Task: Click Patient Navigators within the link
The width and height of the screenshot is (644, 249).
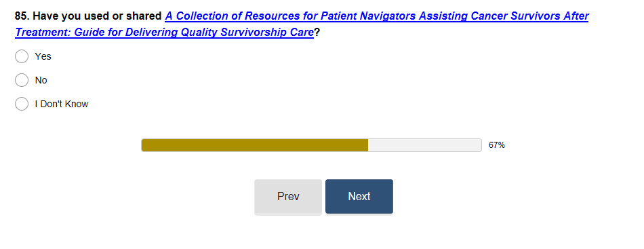Action: point(367,16)
